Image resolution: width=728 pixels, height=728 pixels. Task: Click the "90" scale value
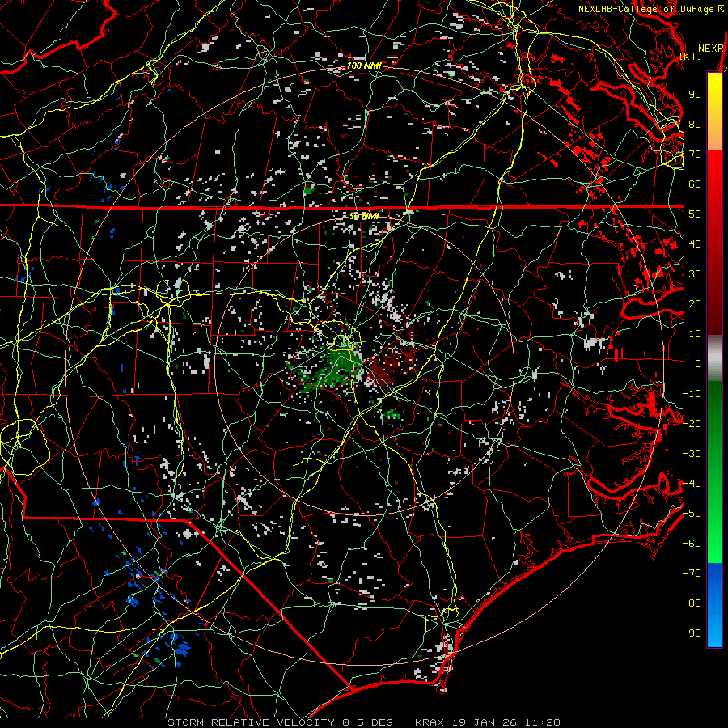tap(695, 95)
